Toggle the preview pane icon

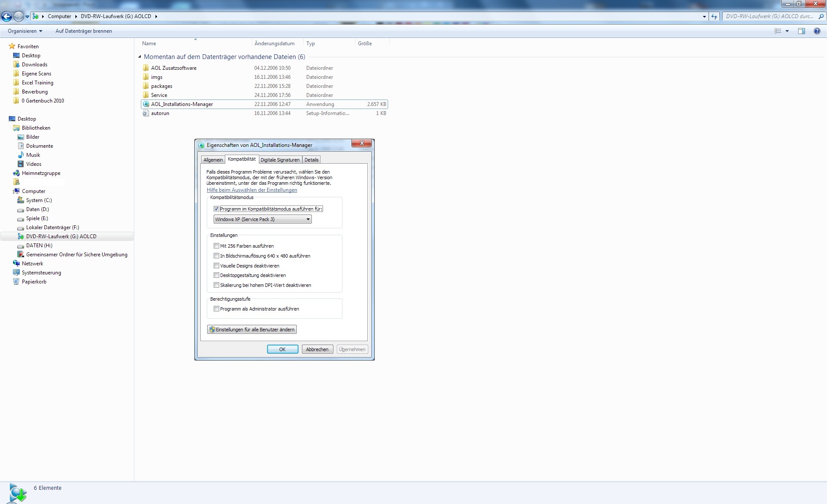pyautogui.click(x=801, y=31)
